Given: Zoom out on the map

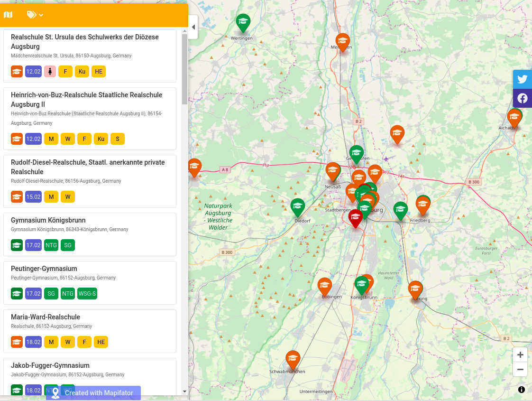Looking at the screenshot, I should tap(520, 369).
